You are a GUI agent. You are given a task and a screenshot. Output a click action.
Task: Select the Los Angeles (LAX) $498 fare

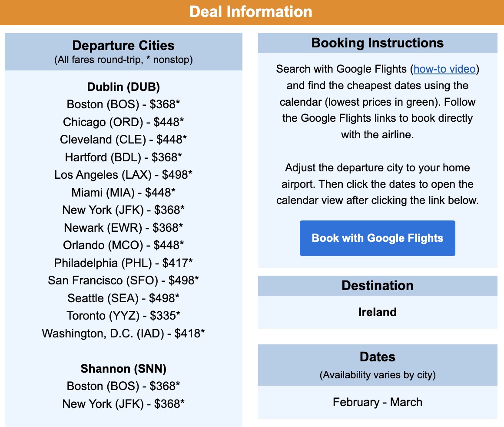point(123,174)
